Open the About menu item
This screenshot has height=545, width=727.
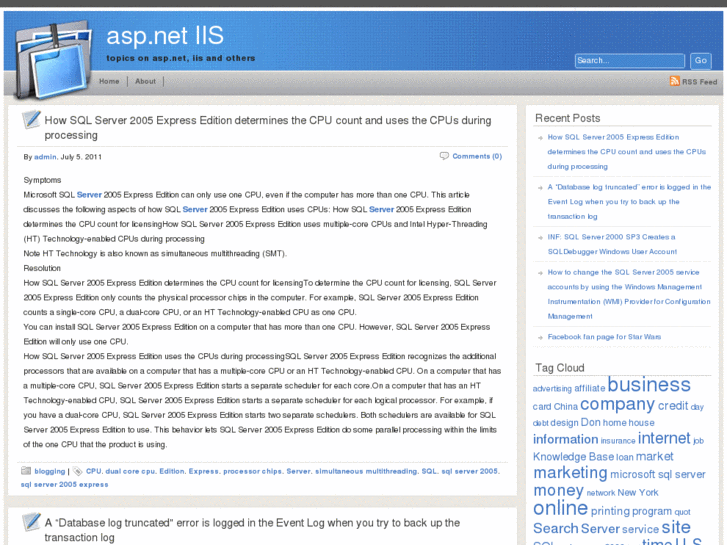pos(145,81)
